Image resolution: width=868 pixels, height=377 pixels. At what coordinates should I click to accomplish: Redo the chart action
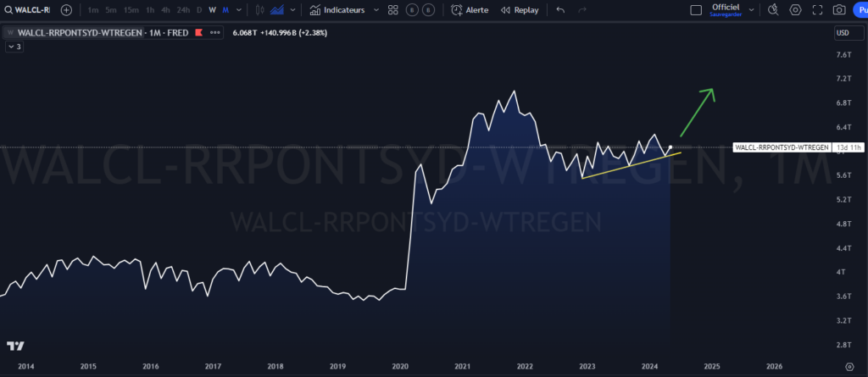(x=581, y=10)
